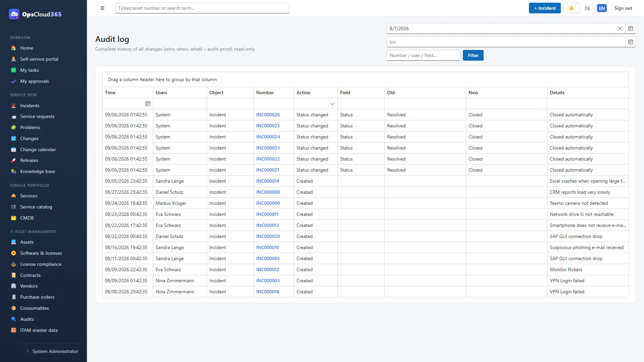Create a new incident with + Incident
Viewport: 644px width, 362px height.
[x=545, y=8]
